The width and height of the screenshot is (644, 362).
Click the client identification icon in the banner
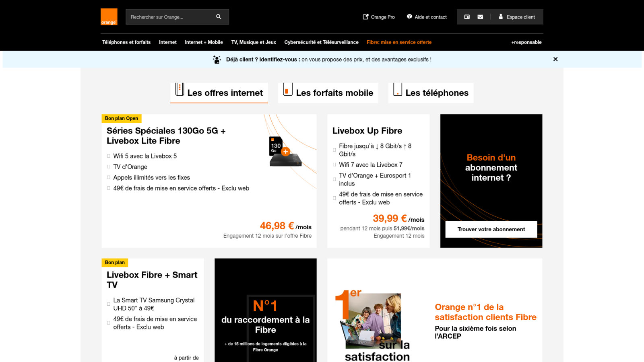(217, 60)
